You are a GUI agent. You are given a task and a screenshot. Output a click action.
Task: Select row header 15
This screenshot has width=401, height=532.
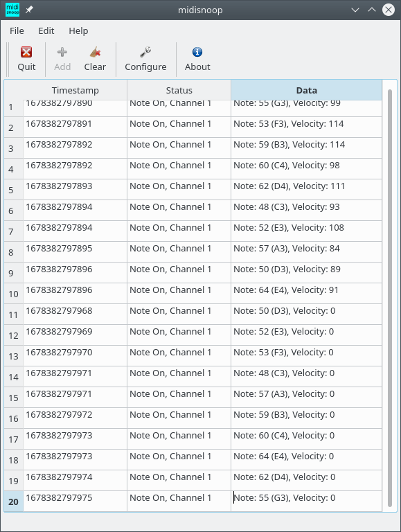click(x=14, y=398)
